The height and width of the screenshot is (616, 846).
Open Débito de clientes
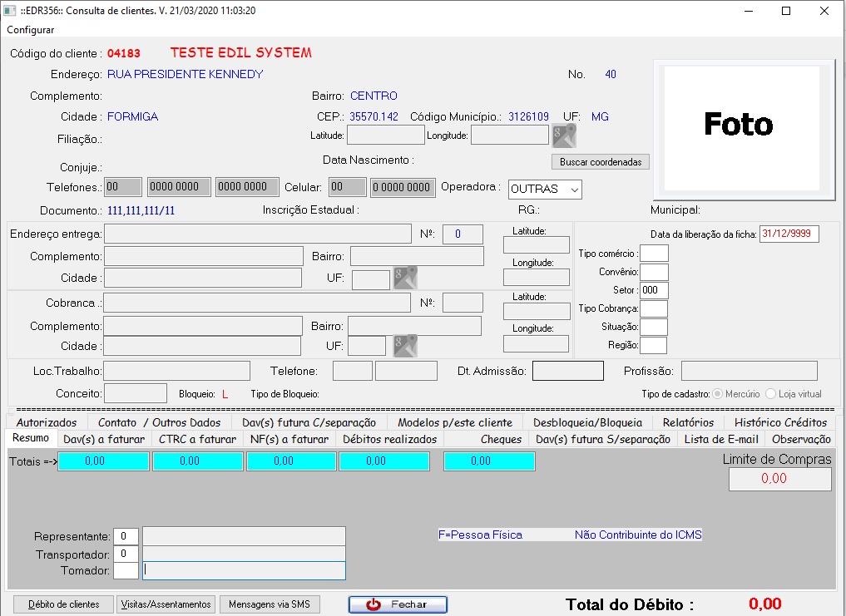click(x=63, y=604)
